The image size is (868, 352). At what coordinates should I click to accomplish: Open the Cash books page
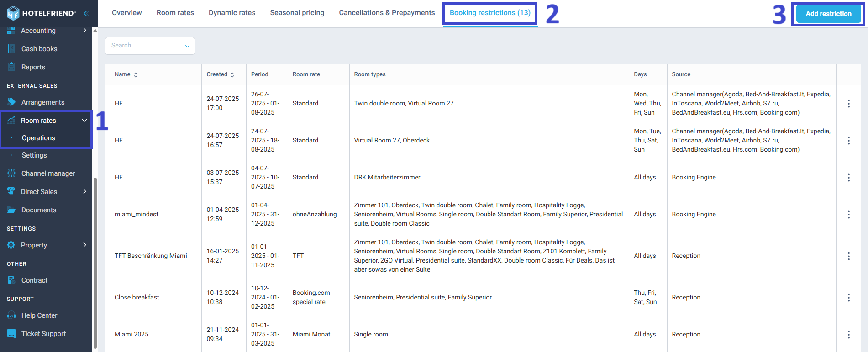39,49
